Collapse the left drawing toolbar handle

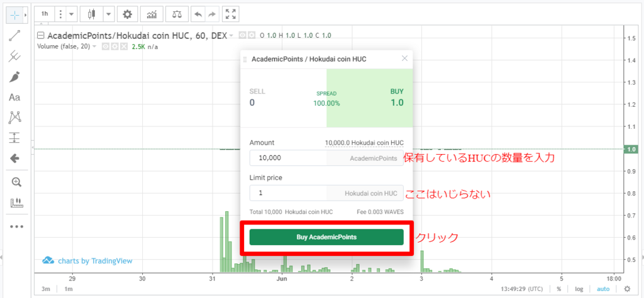click(33, 147)
